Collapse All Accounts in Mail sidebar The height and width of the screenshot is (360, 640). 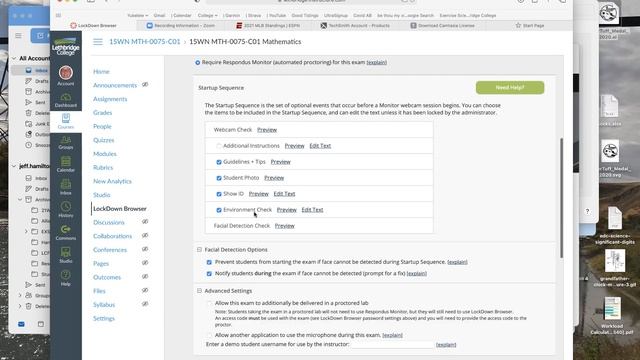(14, 58)
